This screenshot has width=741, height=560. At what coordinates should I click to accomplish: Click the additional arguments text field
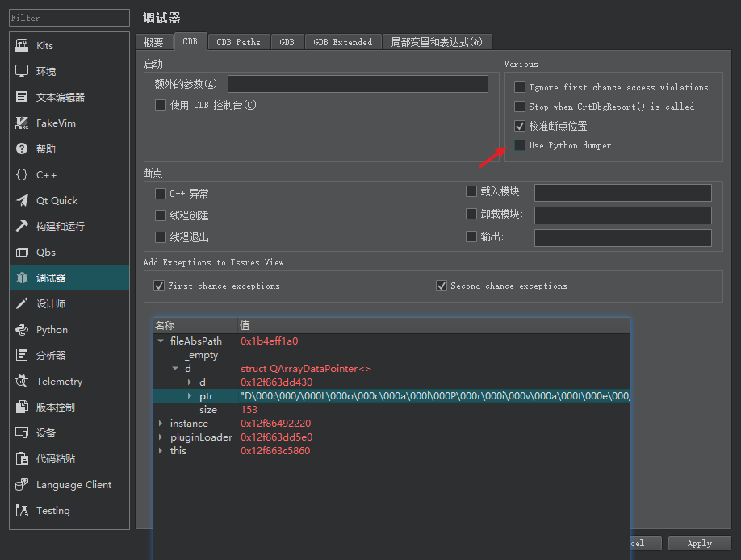coord(358,84)
